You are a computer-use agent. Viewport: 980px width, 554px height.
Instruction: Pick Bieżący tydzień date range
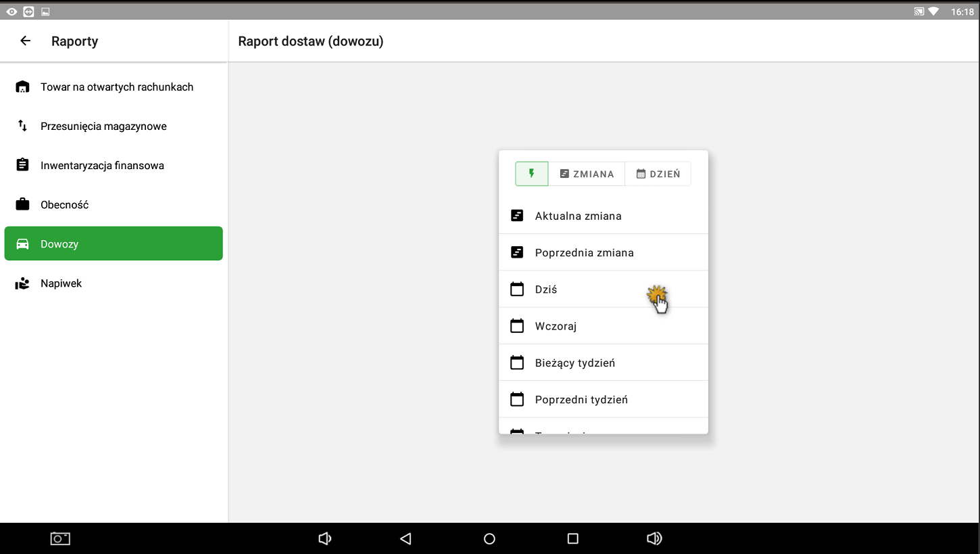point(574,363)
